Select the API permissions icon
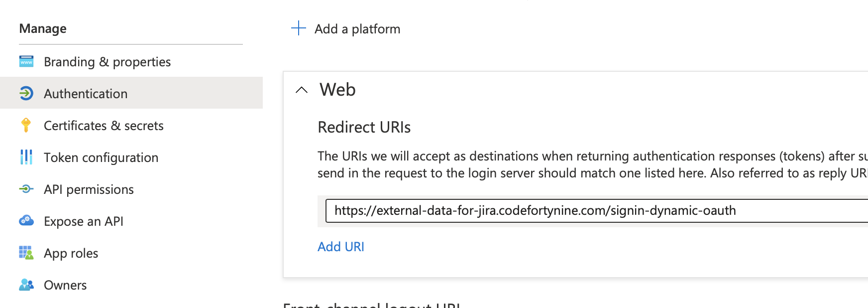The height and width of the screenshot is (308, 868). pyautogui.click(x=26, y=189)
